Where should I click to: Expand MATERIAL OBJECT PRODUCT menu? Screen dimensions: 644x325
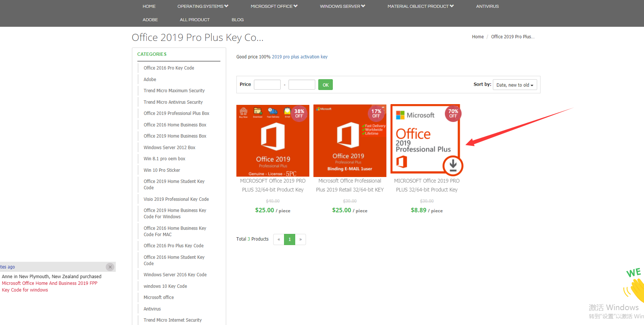421,6
